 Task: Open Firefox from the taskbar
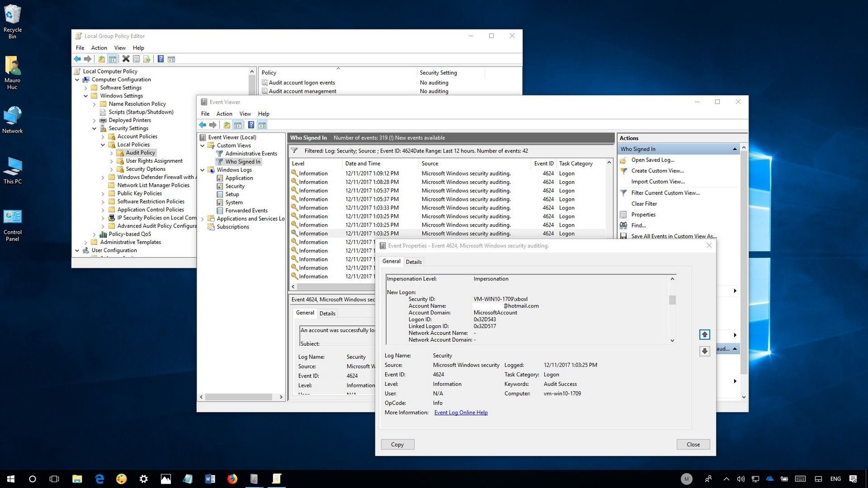point(232,479)
